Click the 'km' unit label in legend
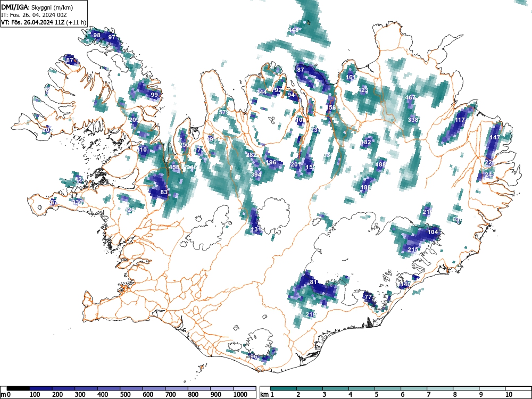 click(264, 395)
